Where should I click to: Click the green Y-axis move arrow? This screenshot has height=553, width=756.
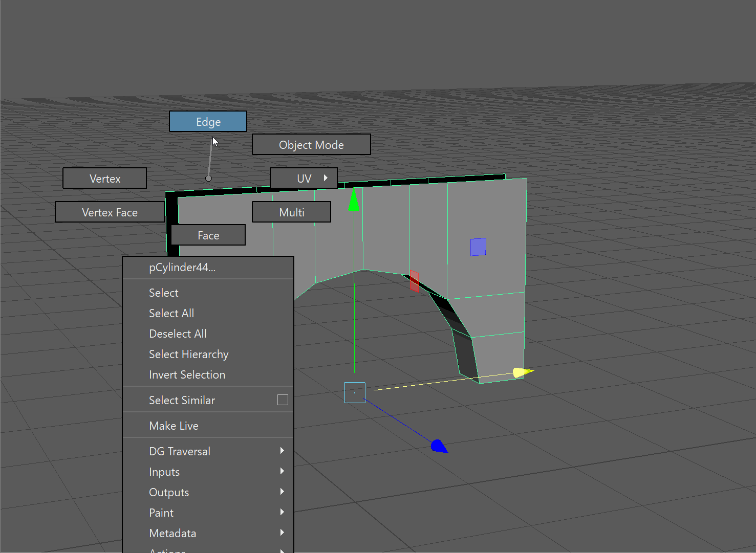(354, 200)
